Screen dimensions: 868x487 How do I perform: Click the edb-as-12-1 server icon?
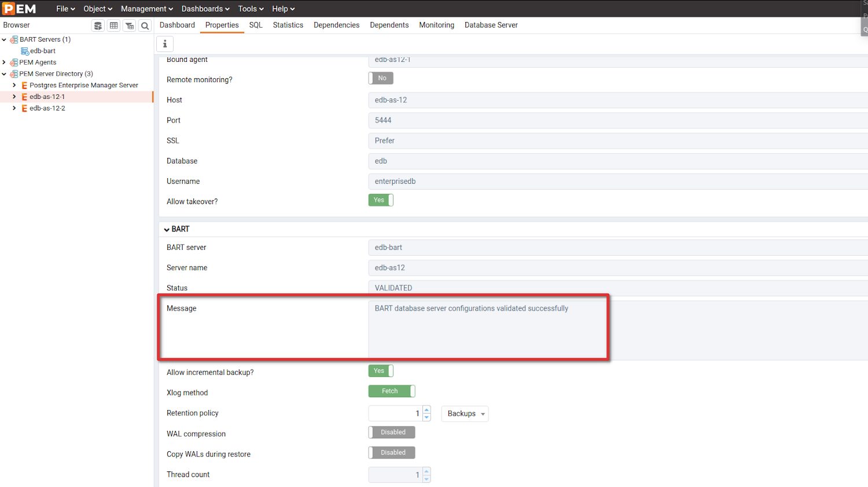[24, 97]
